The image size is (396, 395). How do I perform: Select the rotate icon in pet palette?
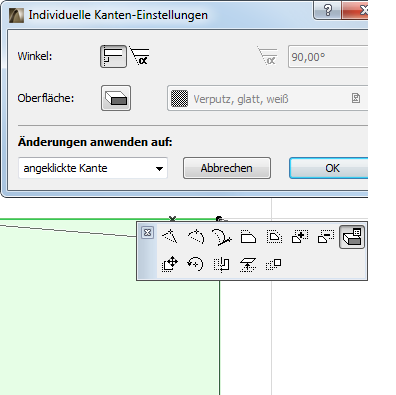196,264
